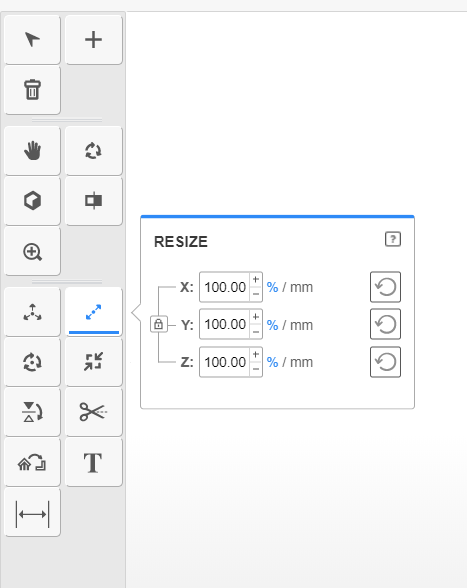Decrease Y value with minus stepper
The height and width of the screenshot is (588, 467).
tap(256, 332)
